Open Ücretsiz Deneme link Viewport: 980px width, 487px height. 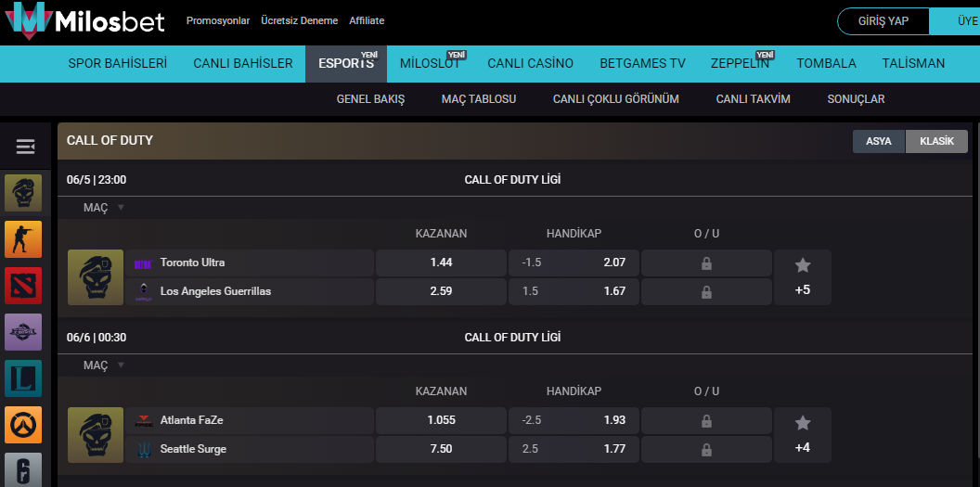click(x=300, y=20)
